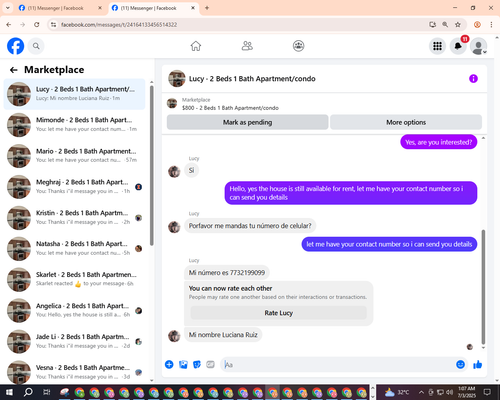Open the account profile menu
Screen dimensions: 500x400
point(479,46)
